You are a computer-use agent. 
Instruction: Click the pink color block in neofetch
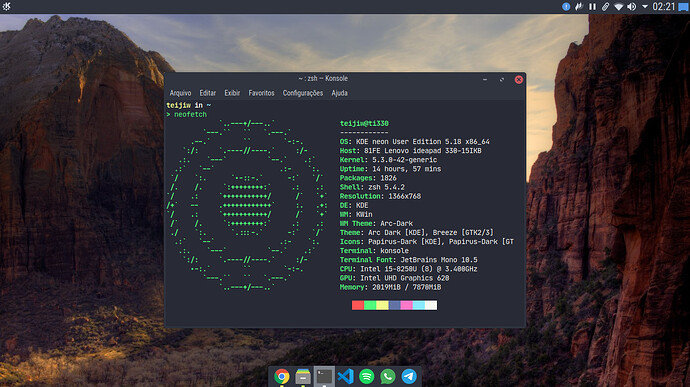point(407,305)
